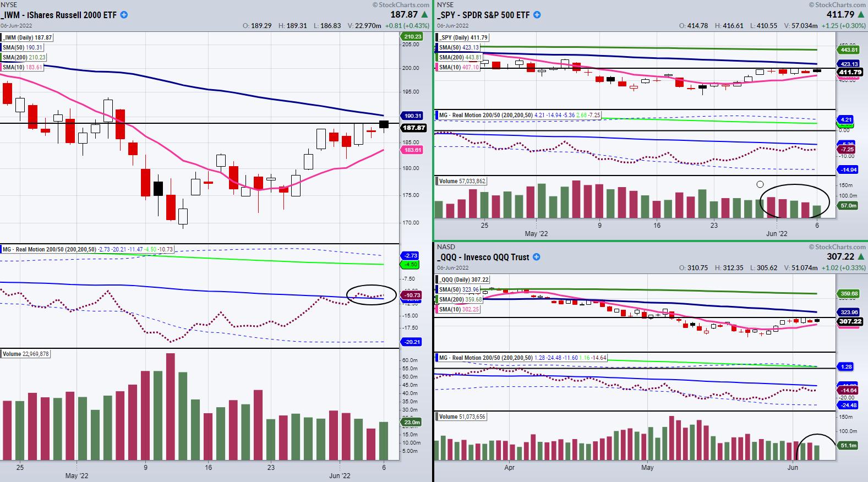Viewport: 868px width, 482px height.
Task: Click the black 187.87 price tag on IWM axis
Action: click(413, 128)
